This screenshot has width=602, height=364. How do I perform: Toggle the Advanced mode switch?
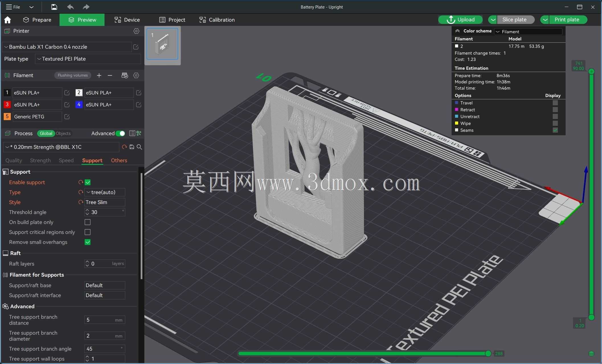120,133
